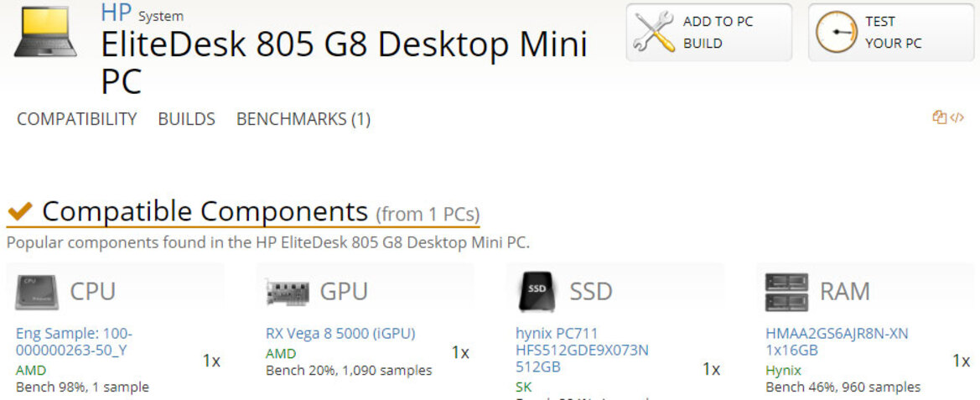Switch to the BUILDS tab
Viewport: 980px width, 400px height.
click(x=186, y=119)
